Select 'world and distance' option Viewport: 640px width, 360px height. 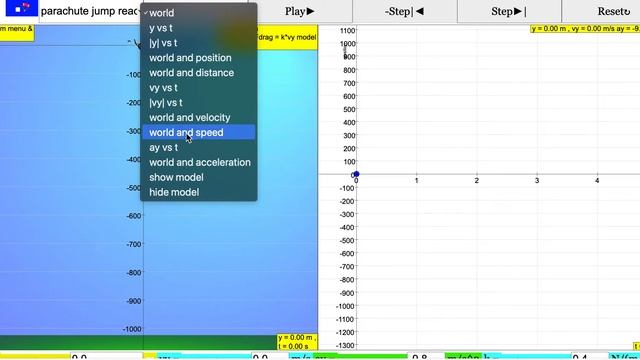199,73
